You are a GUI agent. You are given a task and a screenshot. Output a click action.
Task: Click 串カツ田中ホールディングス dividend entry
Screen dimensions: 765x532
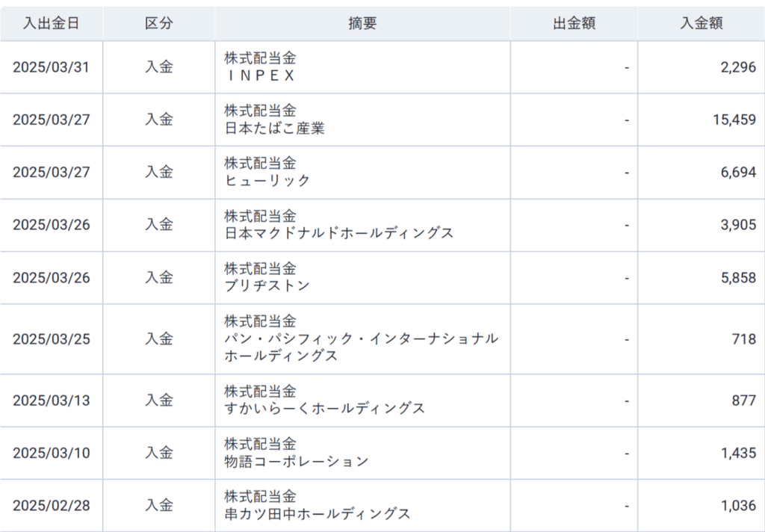pos(317,513)
